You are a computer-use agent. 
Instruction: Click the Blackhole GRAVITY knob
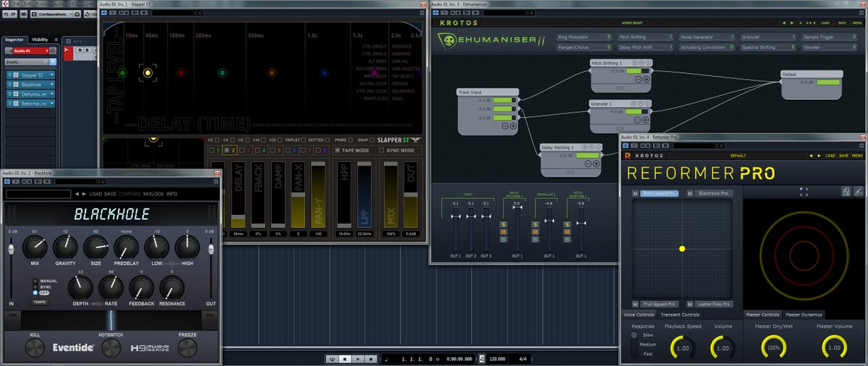tap(65, 248)
